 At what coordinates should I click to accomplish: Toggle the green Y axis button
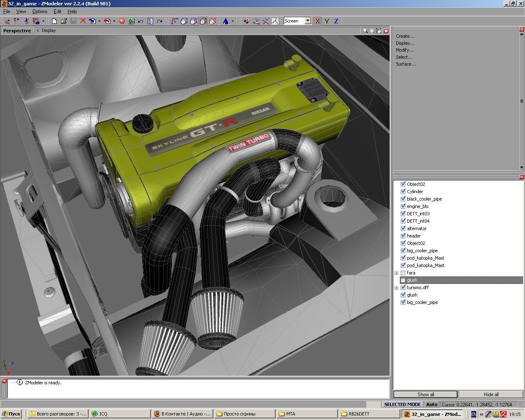pyautogui.click(x=326, y=21)
